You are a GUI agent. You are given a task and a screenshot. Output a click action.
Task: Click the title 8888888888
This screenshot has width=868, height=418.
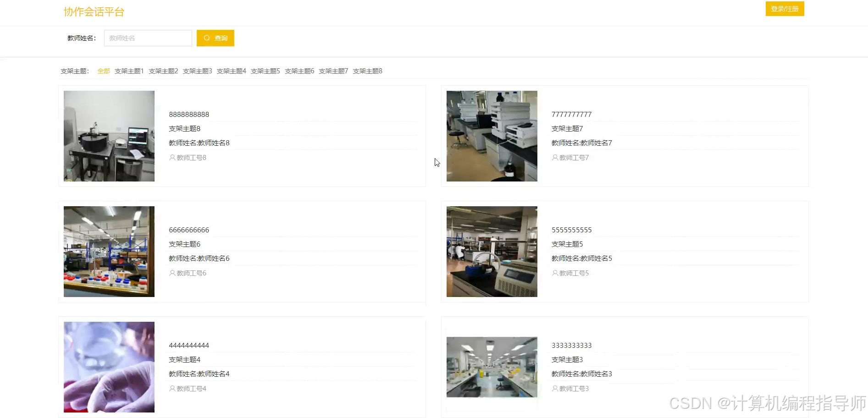(189, 115)
